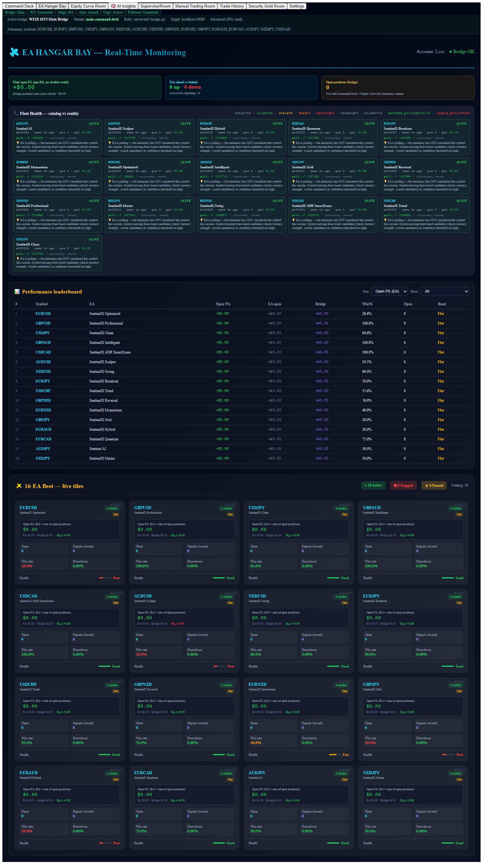Open the AUDUSD live tile title

[x=143, y=596]
